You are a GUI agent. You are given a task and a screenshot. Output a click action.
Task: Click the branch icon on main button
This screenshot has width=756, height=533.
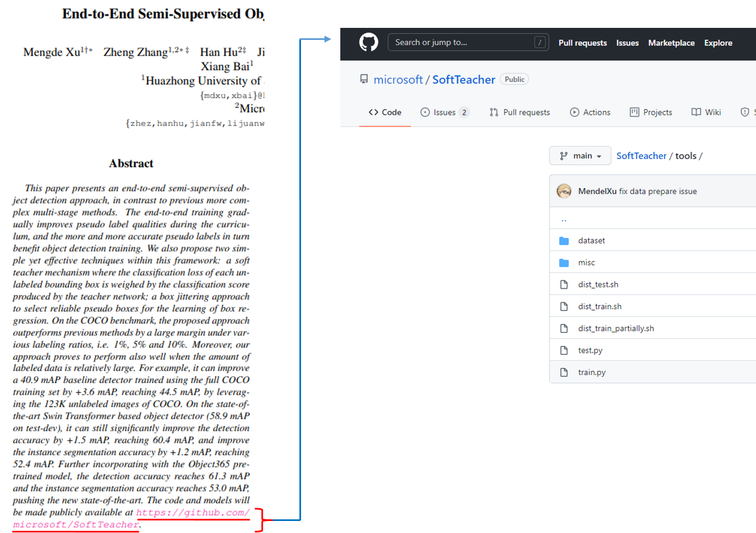[564, 156]
